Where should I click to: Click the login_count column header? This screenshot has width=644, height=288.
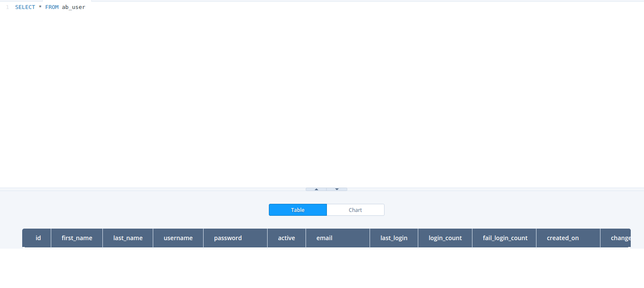[445, 238]
